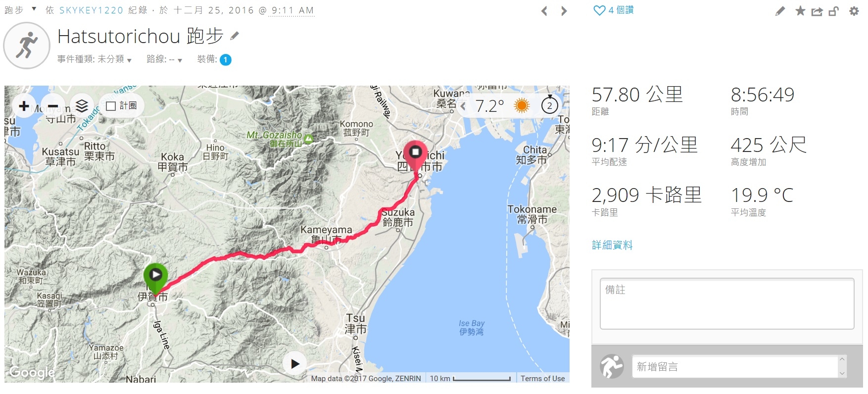Share the activity using the export icon
The height and width of the screenshot is (394, 868).
pyautogui.click(x=817, y=11)
